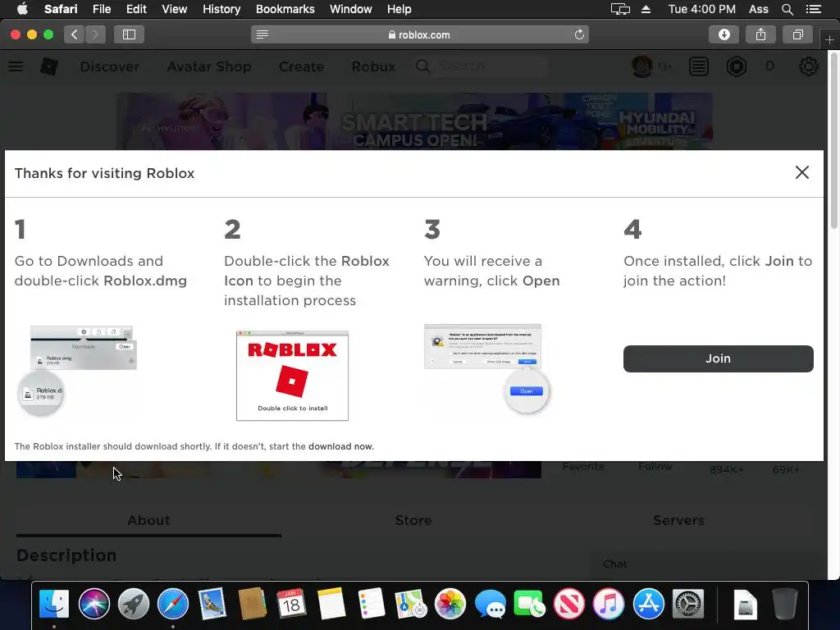Open the Roblox notifications feed icon
This screenshot has height=630, width=840.
[x=699, y=66]
